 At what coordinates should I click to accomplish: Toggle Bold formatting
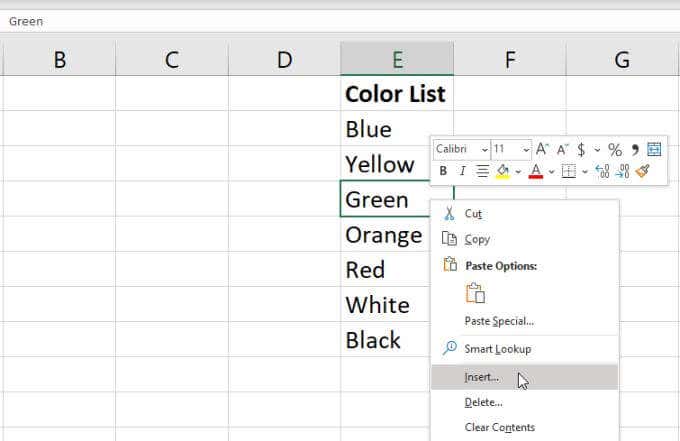(x=443, y=171)
